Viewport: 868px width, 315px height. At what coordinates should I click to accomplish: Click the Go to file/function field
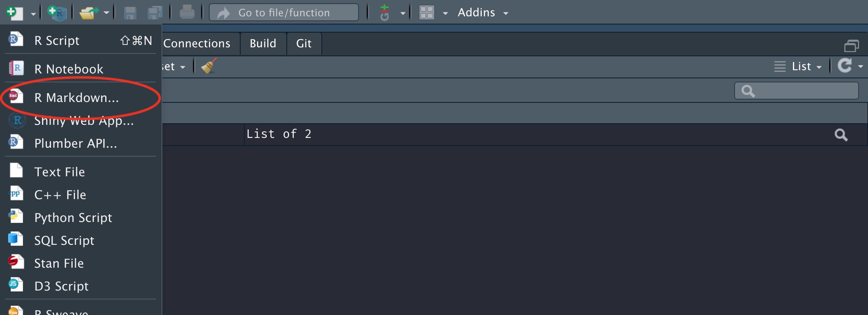(x=284, y=13)
